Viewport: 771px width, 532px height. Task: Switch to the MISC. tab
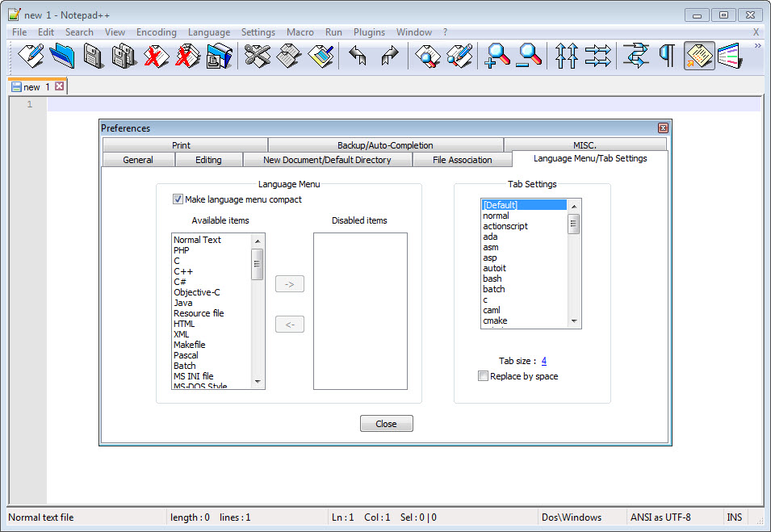coord(585,145)
